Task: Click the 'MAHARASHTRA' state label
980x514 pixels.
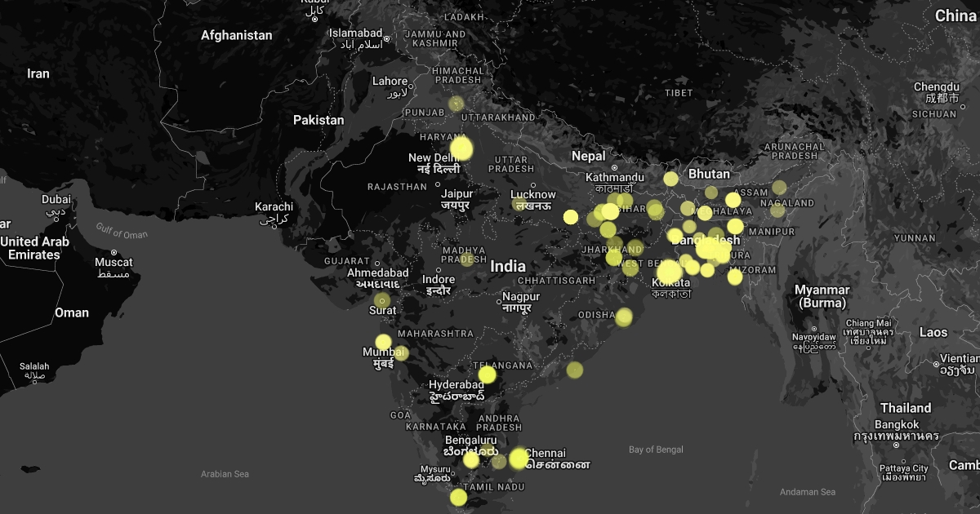Action: 435,334
